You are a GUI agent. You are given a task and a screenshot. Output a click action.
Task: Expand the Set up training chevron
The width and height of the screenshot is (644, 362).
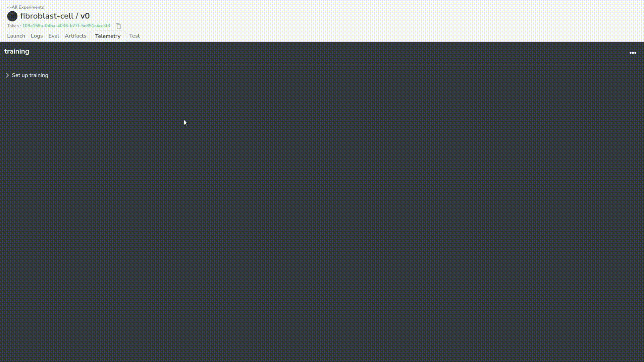[7, 75]
